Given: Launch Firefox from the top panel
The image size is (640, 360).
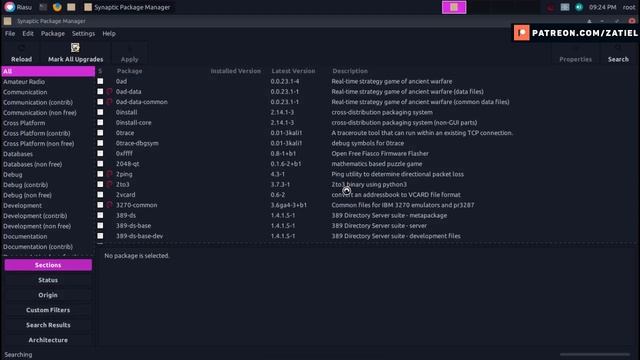Looking at the screenshot, I should click(57, 7).
